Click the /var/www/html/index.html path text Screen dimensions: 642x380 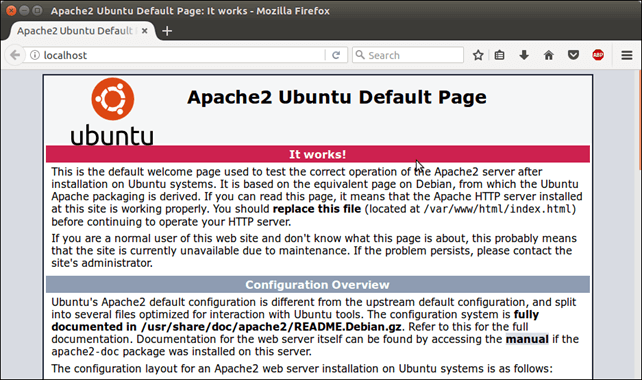pyautogui.click(x=497, y=209)
